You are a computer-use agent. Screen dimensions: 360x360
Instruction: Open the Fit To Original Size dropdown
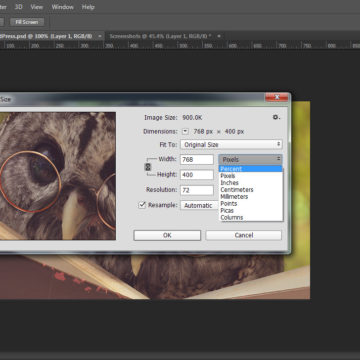(231, 145)
